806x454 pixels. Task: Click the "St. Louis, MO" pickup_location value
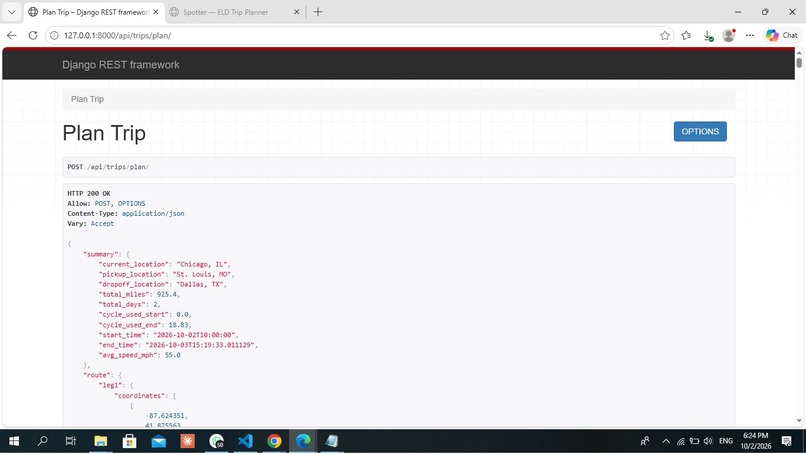(202, 274)
